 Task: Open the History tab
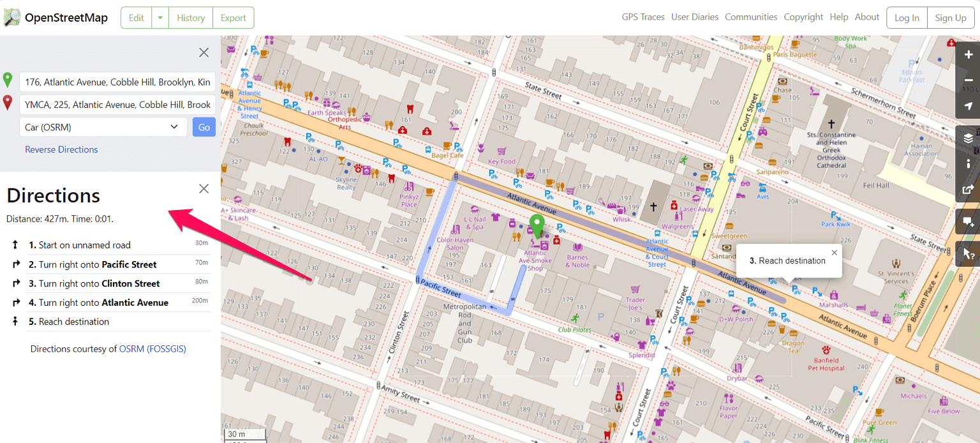[x=190, y=17]
